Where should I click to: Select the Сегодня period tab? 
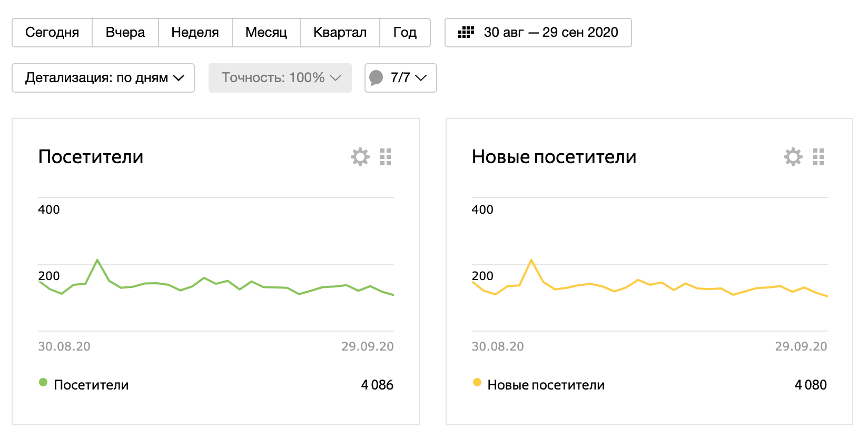pyautogui.click(x=52, y=33)
